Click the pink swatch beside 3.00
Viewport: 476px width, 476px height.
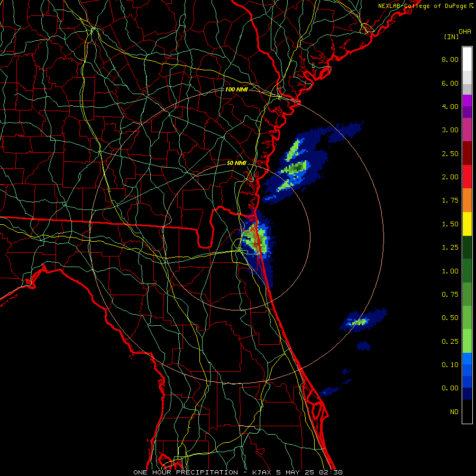(467, 130)
